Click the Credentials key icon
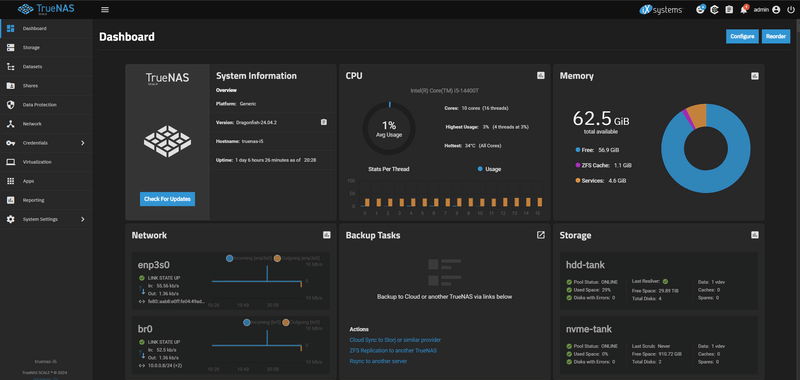Viewport: 800px width, 380px height. [x=11, y=143]
